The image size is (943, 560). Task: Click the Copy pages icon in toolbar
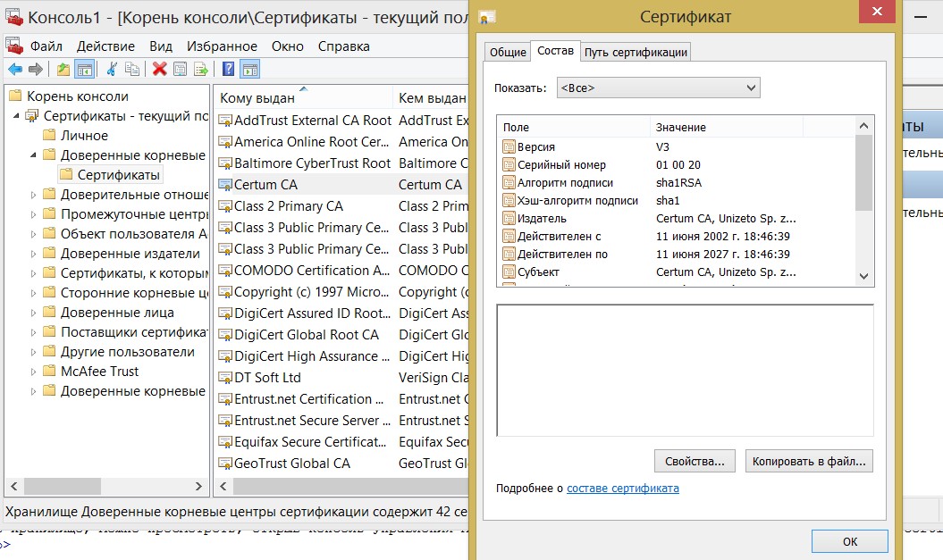(x=131, y=69)
